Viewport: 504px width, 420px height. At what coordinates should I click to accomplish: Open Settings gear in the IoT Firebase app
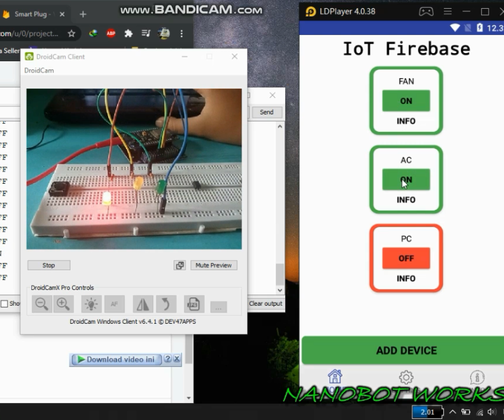pos(405,377)
